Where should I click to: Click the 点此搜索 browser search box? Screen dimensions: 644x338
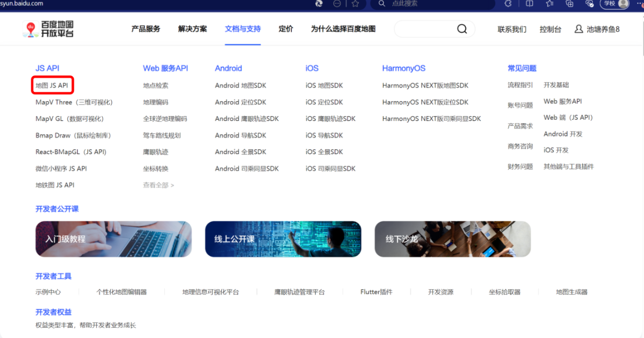coord(433,4)
